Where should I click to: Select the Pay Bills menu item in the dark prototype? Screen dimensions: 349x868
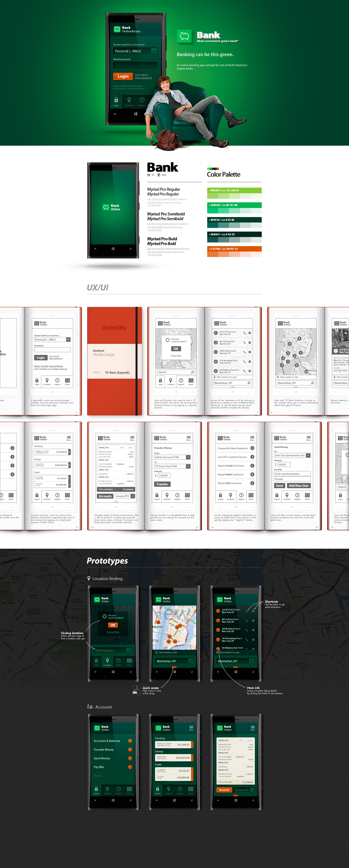click(x=99, y=767)
